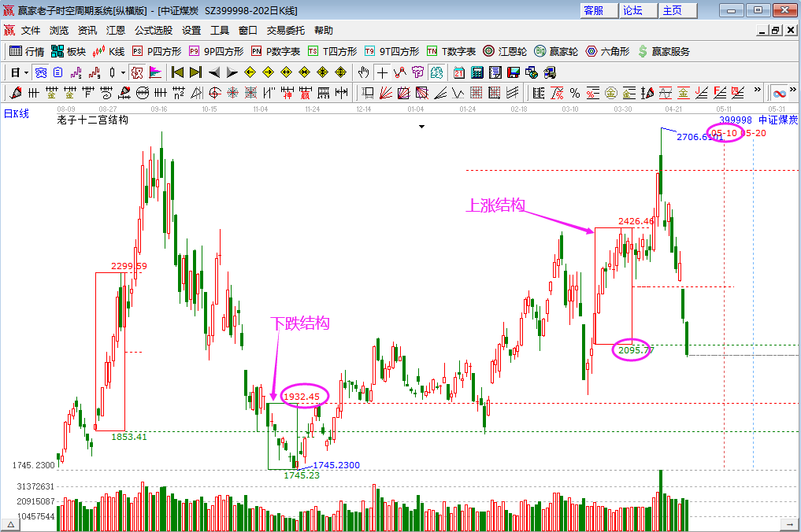This screenshot has width=801, height=532.
Task: Click the 论坛 button
Action: point(638,10)
